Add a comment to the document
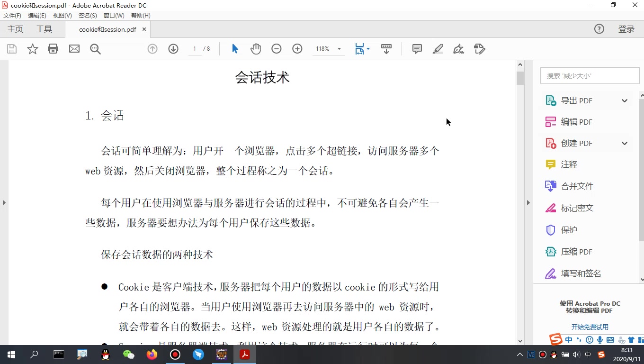 [x=416, y=49]
